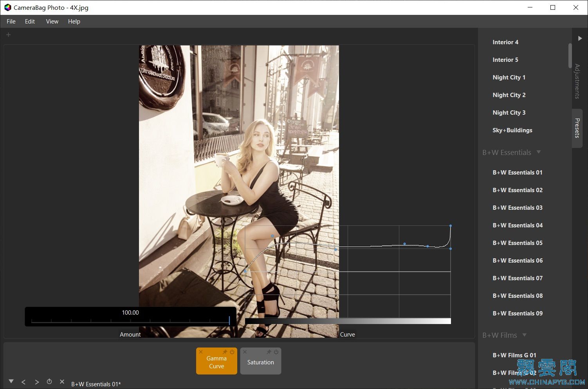This screenshot has width=588, height=389.
Task: Toggle power on the Gamma Curve tile
Action: click(232, 352)
